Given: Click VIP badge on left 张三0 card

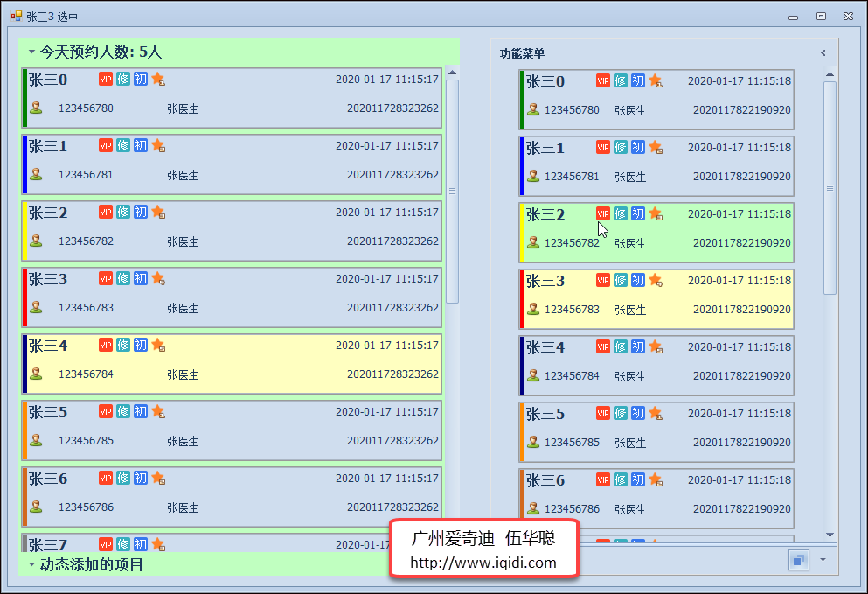Looking at the screenshot, I should coord(106,79).
